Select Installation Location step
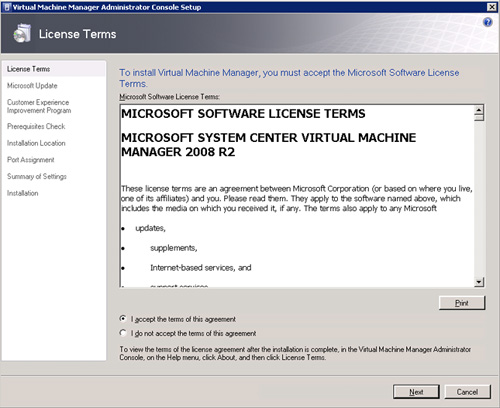 36,143
